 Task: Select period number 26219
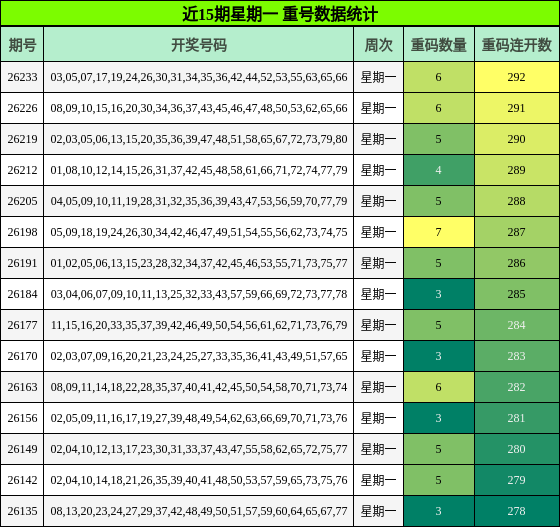pos(22,139)
